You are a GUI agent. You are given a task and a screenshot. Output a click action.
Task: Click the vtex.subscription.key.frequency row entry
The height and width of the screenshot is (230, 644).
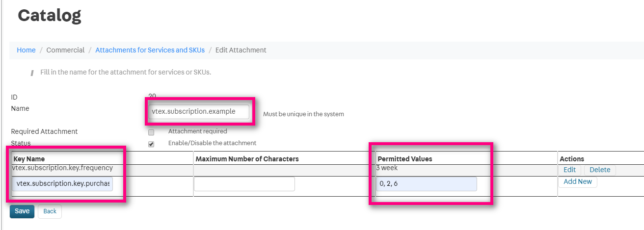(x=63, y=168)
